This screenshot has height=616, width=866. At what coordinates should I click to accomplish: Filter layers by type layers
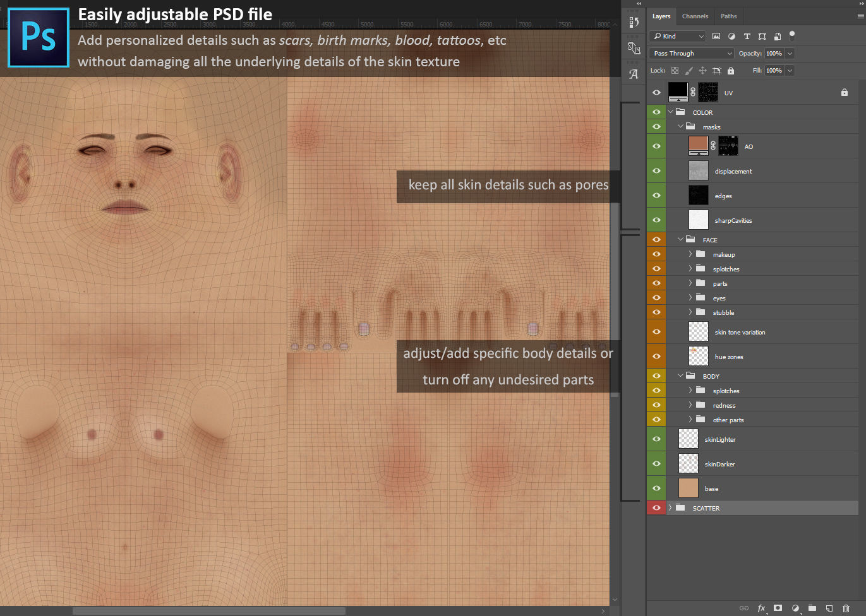pyautogui.click(x=747, y=36)
